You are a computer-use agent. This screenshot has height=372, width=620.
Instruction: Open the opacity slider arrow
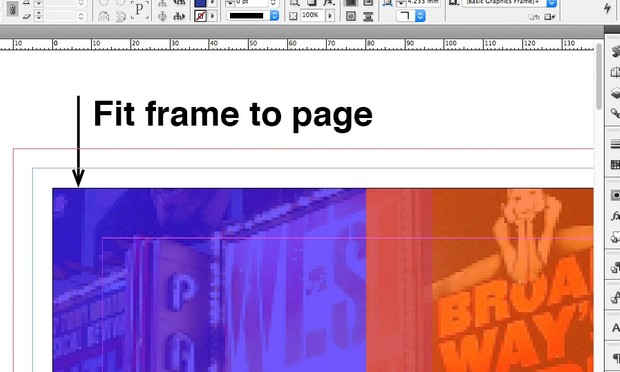click(330, 16)
